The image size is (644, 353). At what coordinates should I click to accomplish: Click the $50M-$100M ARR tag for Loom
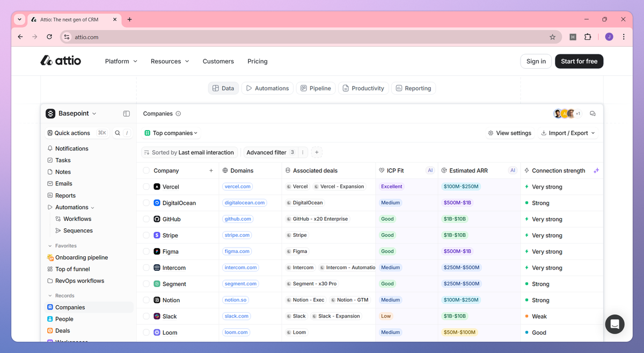point(459,333)
